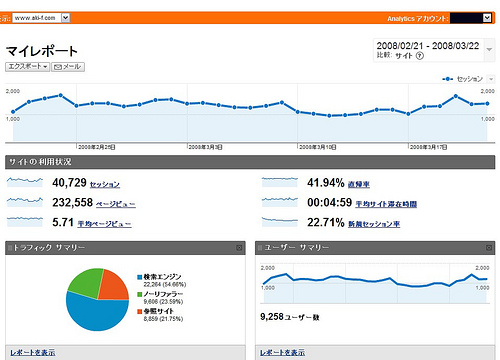Open レポートを表示 link in user summary
Screen dimensions: 500x360
click(282, 352)
